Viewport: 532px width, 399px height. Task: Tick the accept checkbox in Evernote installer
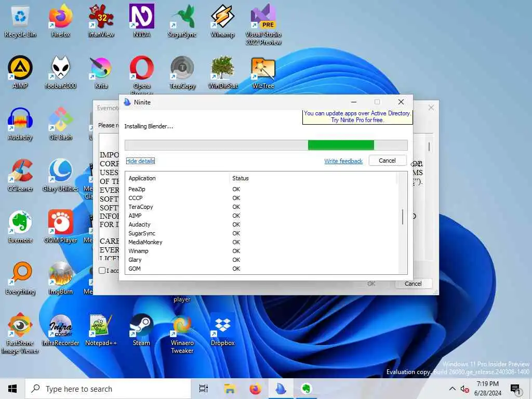pos(102,270)
